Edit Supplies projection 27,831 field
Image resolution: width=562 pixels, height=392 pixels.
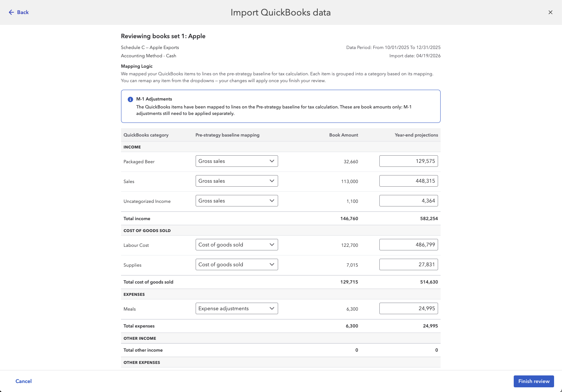point(409,264)
